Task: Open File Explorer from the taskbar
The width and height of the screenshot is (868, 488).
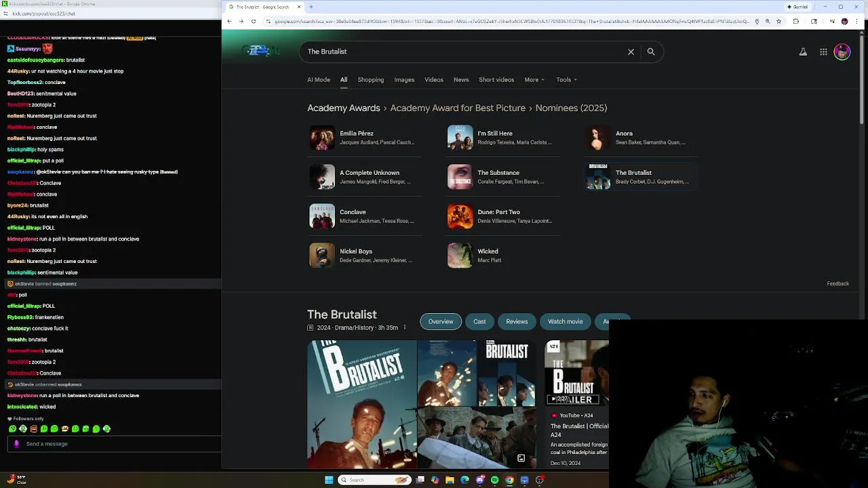Action: (450, 480)
